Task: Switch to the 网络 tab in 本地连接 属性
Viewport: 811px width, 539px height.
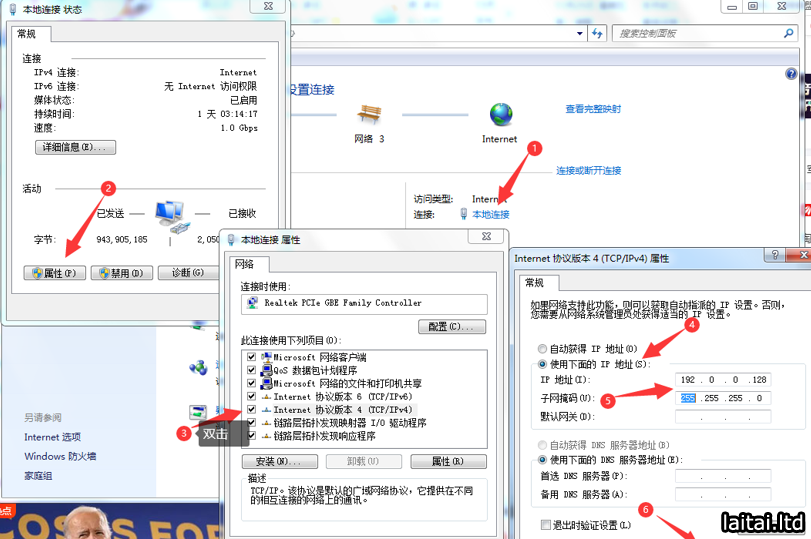Action: tap(245, 264)
